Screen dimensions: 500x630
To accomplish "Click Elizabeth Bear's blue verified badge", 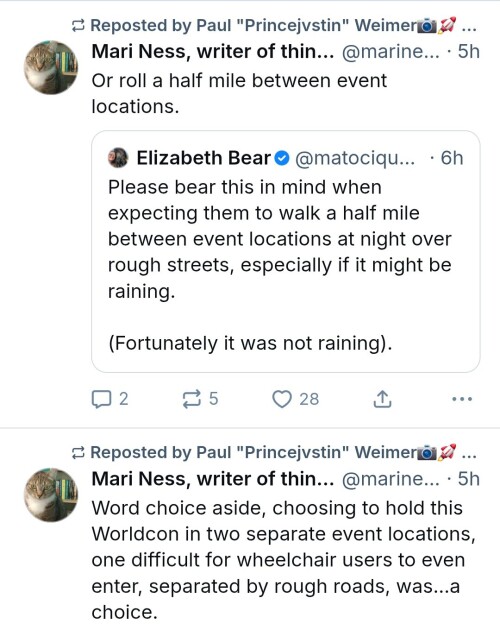I will point(282,158).
